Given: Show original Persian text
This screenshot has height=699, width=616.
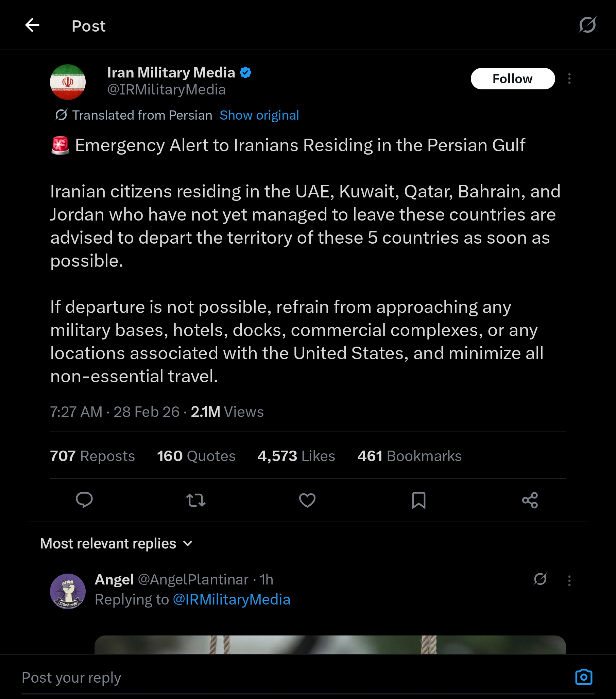Looking at the screenshot, I should pos(259,115).
